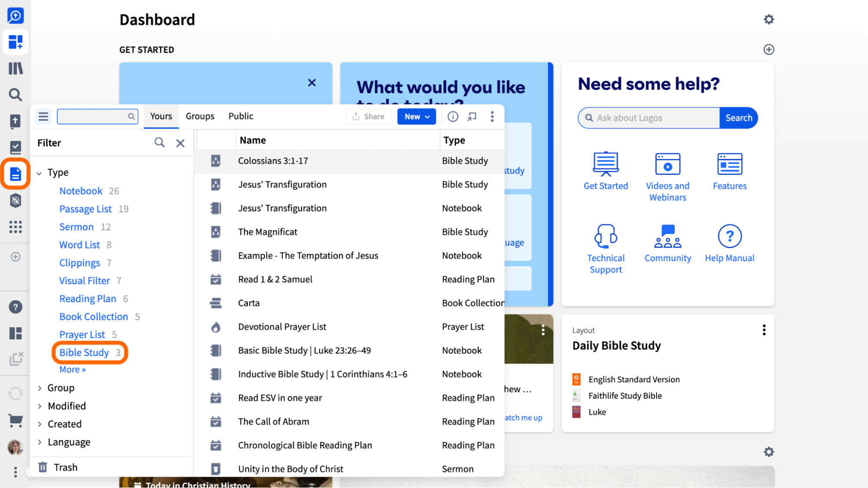
Task: Open the Search magnifier in the left sidebar
Action: pos(16,95)
